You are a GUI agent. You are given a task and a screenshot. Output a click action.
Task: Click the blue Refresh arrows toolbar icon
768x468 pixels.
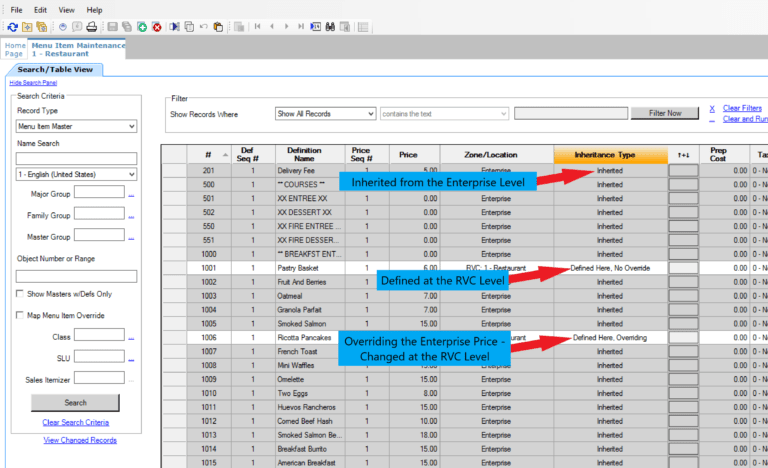click(x=13, y=27)
